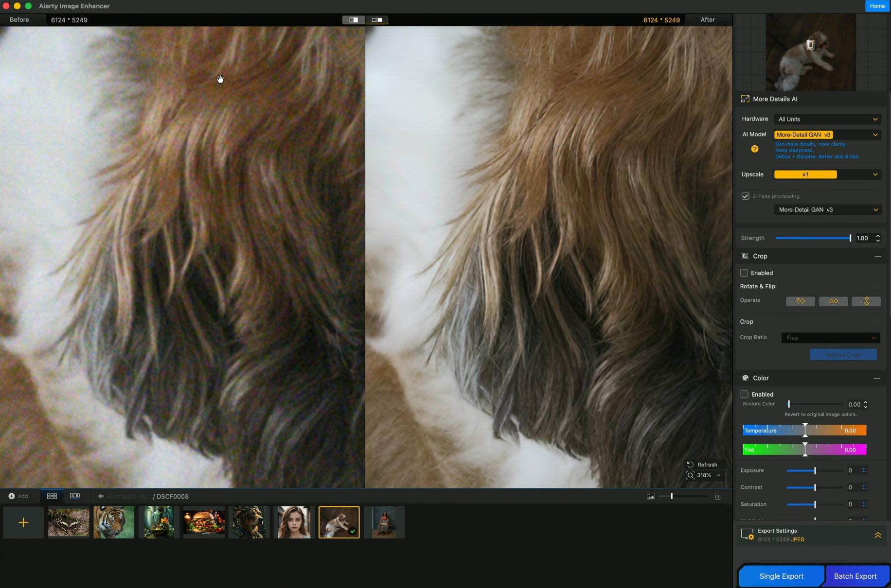Image resolution: width=891 pixels, height=588 pixels.
Task: Expand the Export Settings panel
Action: tap(877, 535)
